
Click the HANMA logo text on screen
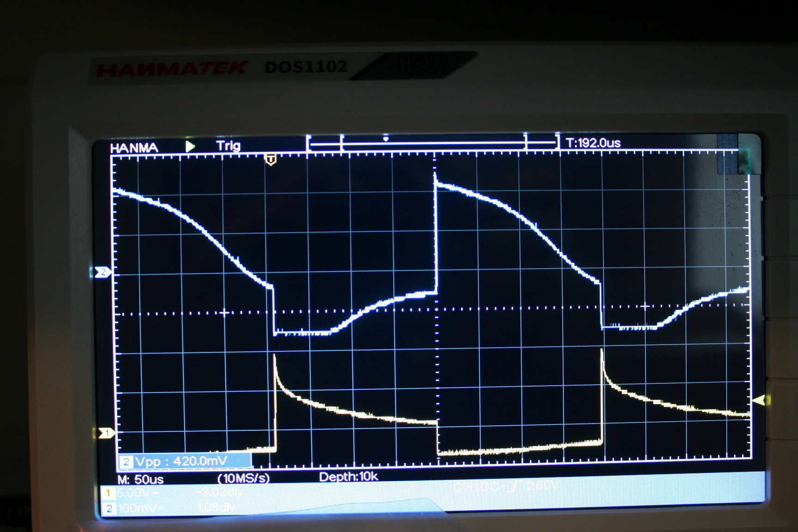134,148
